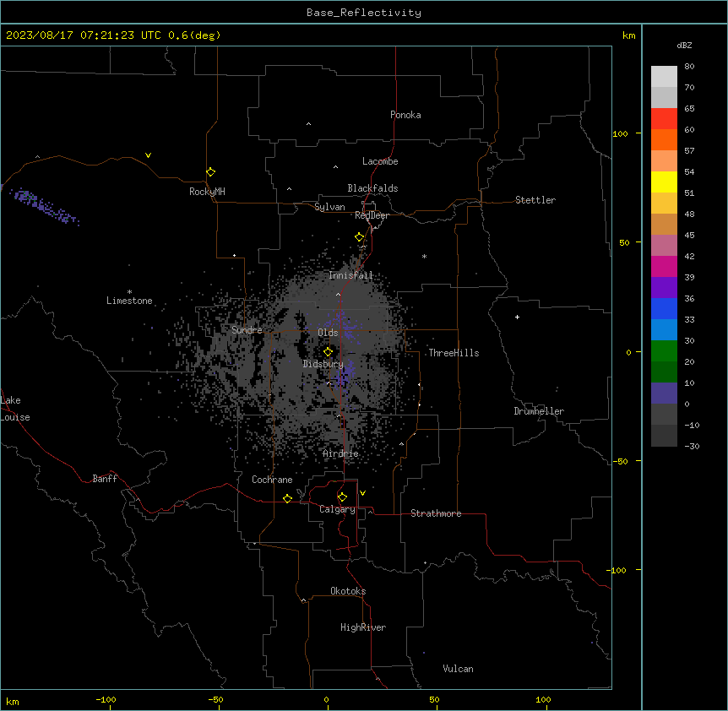This screenshot has width=728, height=711.
Task: Click the 2023/08/17 07:21:23 UTC timestamp
Action: [x=84, y=35]
